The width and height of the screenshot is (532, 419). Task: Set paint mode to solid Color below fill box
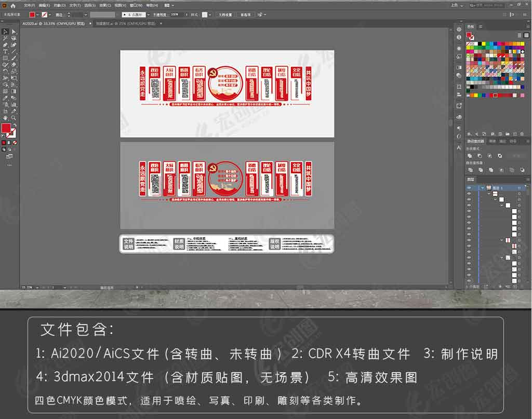[x=4, y=143]
